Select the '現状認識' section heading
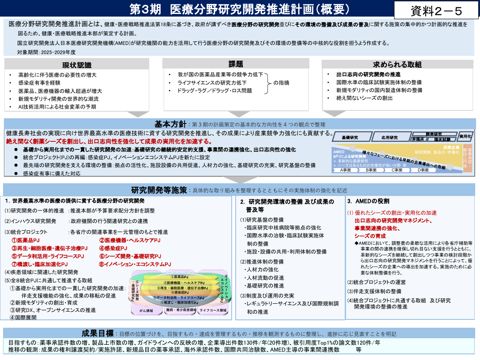 (77, 65)
